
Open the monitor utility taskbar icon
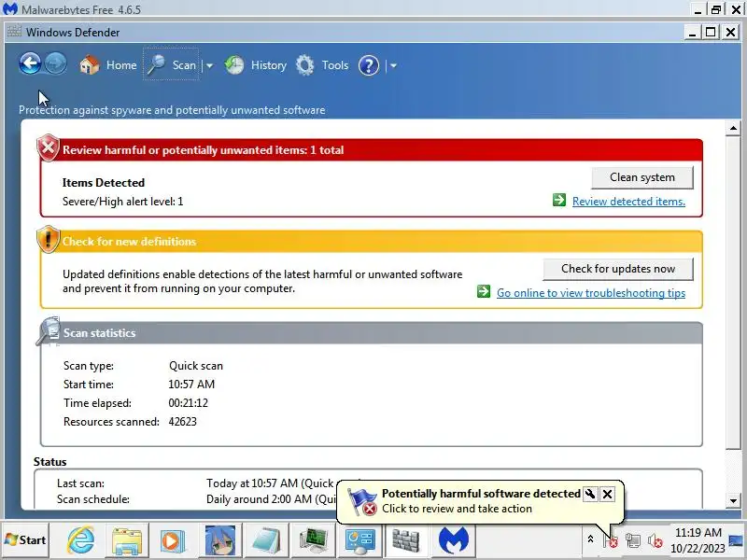313,541
